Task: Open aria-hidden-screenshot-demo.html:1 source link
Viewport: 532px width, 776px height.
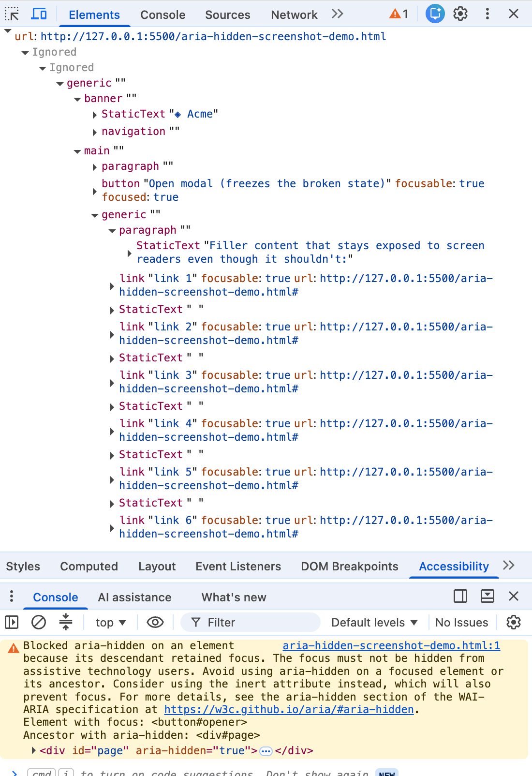Action: (x=391, y=646)
